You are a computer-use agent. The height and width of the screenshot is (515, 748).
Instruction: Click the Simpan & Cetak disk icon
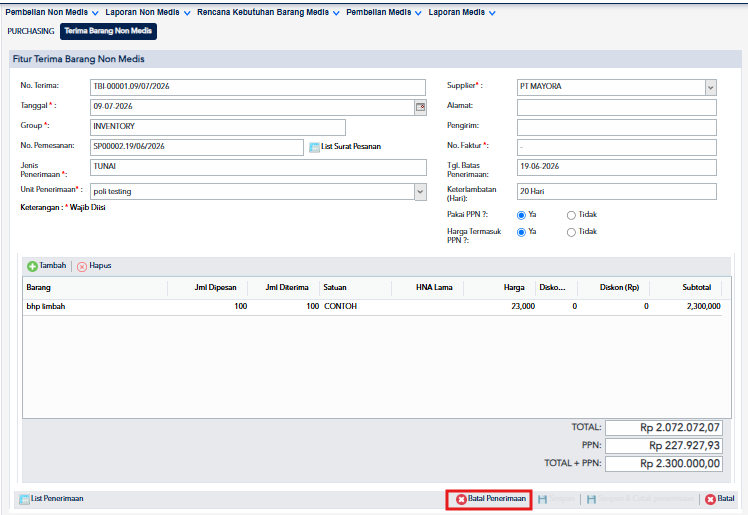click(x=592, y=499)
